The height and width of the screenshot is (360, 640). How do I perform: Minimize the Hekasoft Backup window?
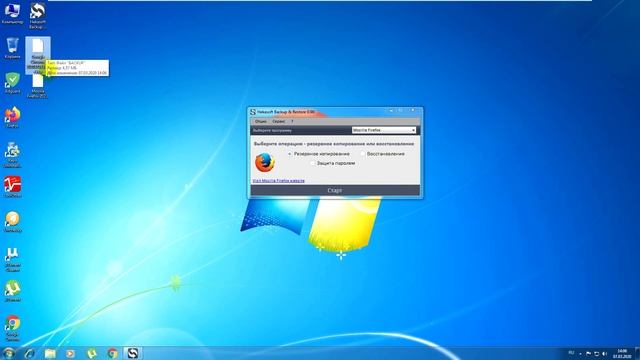tap(391, 111)
